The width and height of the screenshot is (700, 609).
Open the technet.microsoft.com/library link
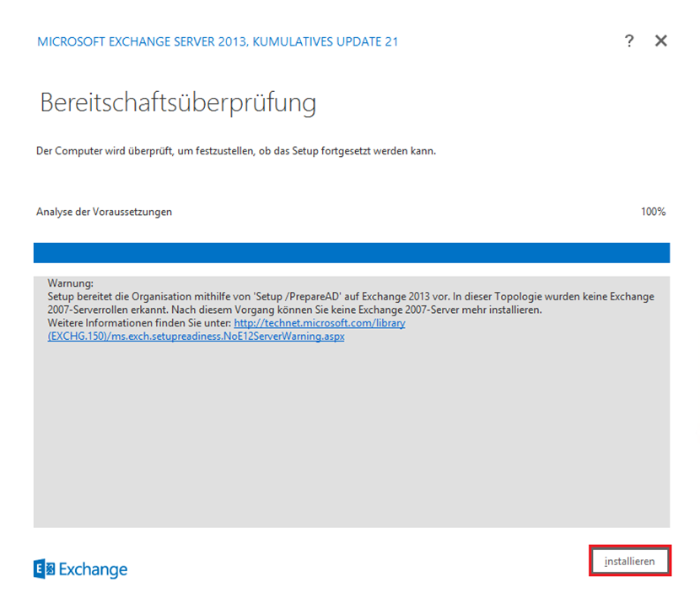click(320, 324)
